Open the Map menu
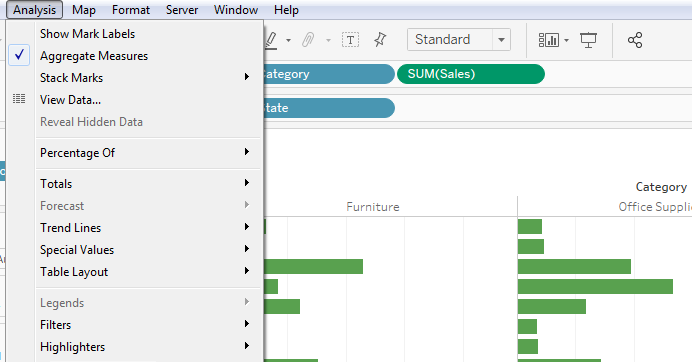 click(84, 10)
